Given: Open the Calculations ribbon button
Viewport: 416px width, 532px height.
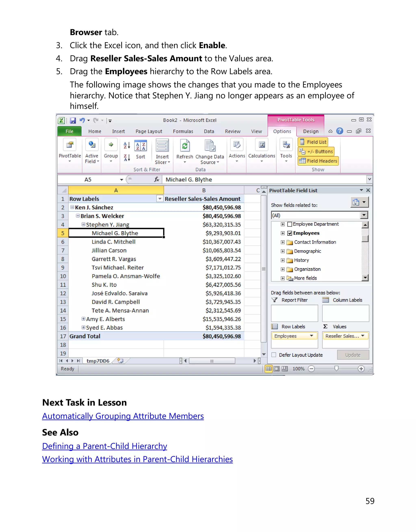Looking at the screenshot, I should pos(262,151).
